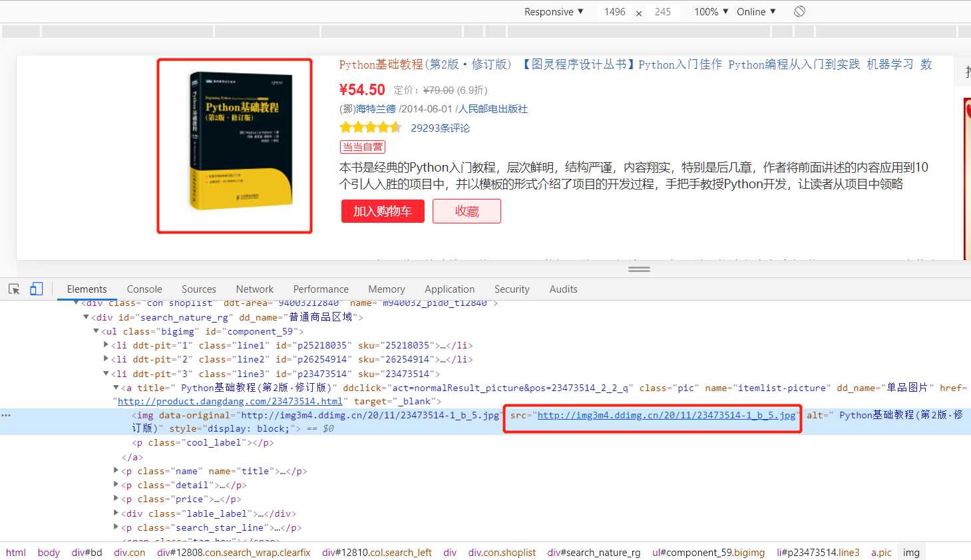Click the star rating icons

(x=371, y=127)
